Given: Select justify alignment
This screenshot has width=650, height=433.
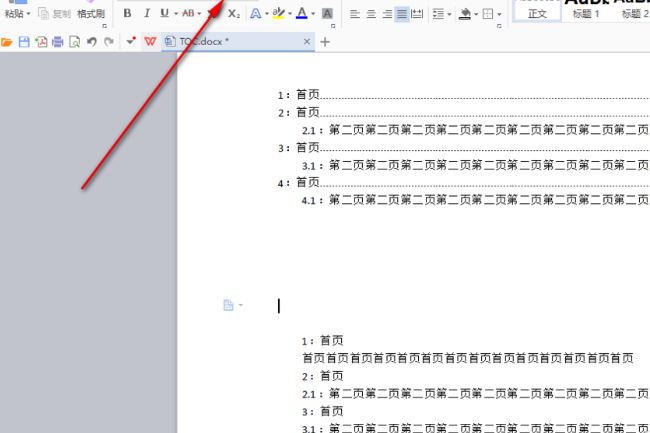Looking at the screenshot, I should coord(402,14).
